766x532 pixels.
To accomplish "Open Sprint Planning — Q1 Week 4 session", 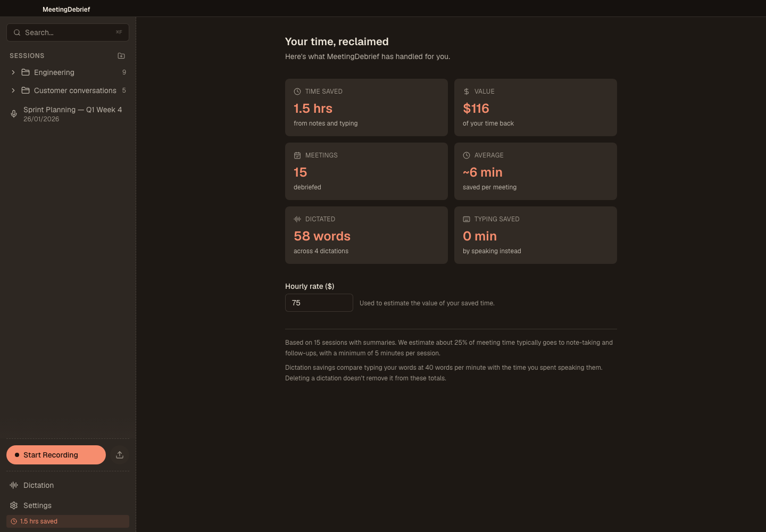I will pyautogui.click(x=68, y=114).
